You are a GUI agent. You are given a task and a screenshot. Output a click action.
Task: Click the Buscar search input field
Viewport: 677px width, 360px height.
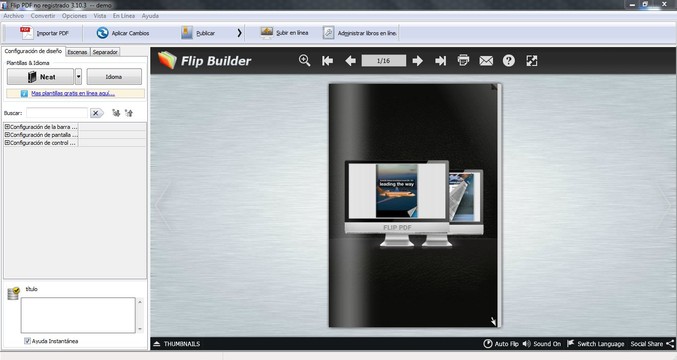(x=57, y=113)
